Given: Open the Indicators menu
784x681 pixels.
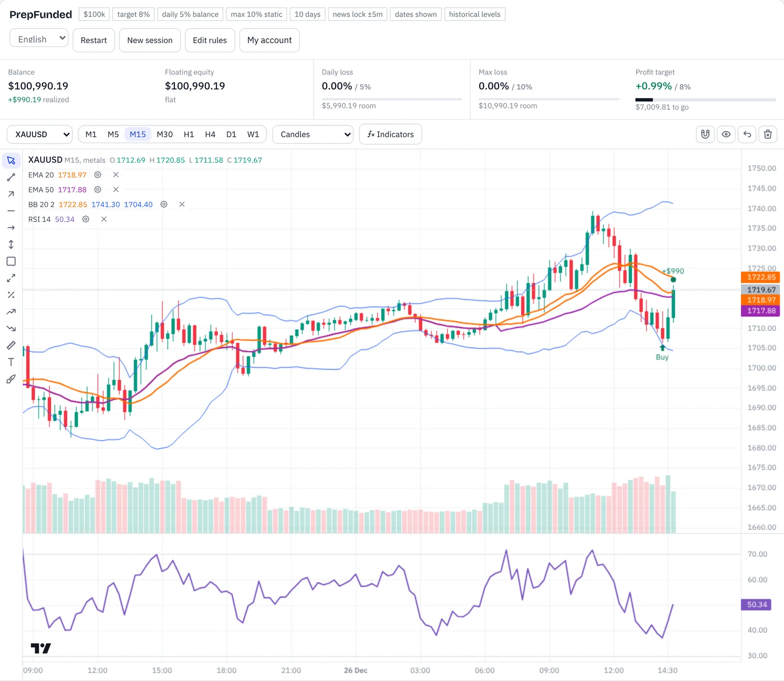Looking at the screenshot, I should click(391, 134).
